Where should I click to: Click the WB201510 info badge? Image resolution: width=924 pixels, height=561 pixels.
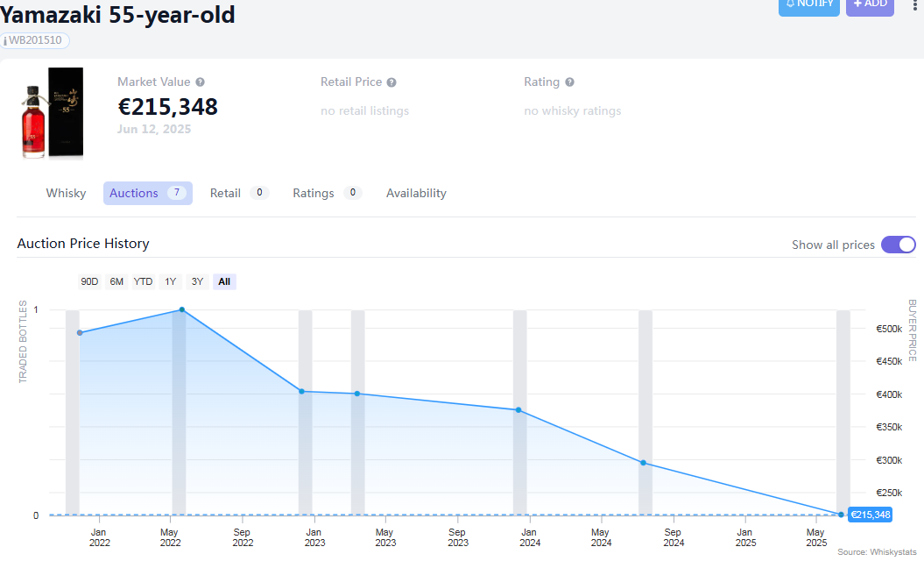click(36, 40)
